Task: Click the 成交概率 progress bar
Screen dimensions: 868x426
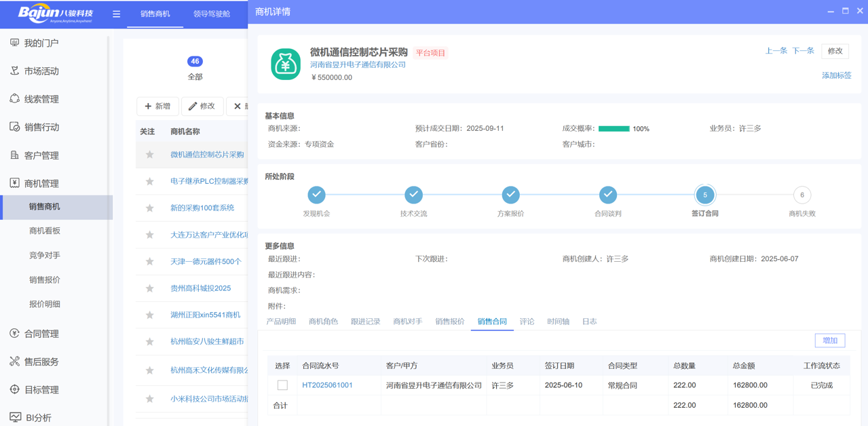Action: click(614, 128)
